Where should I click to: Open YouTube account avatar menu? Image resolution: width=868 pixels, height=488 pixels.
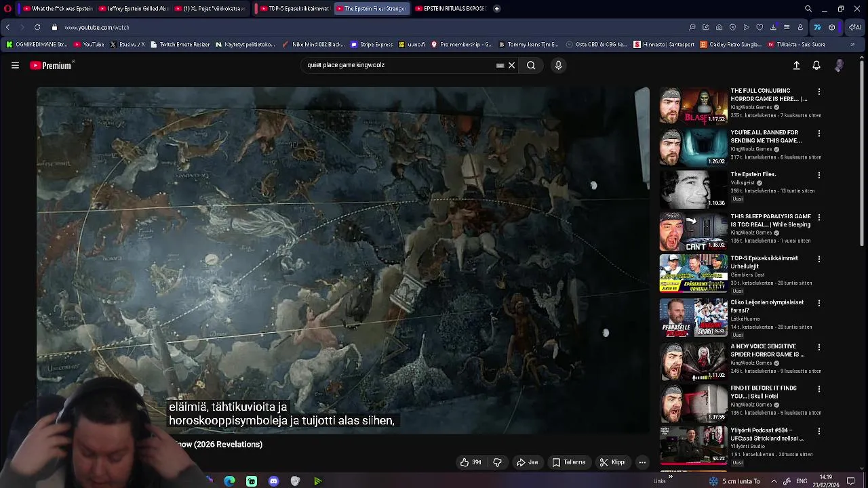(x=839, y=65)
